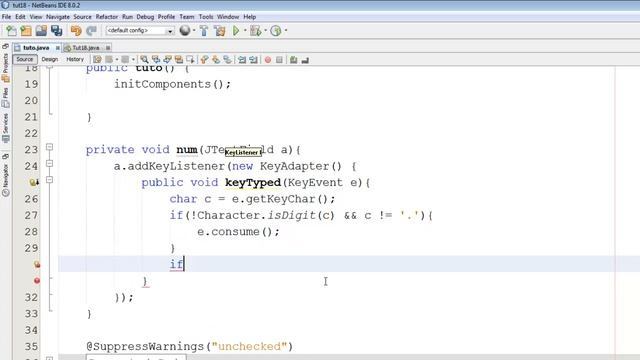Viewport: 640px width, 360px height.
Task: Collapse the fold at line 24
Action: click(x=49, y=163)
